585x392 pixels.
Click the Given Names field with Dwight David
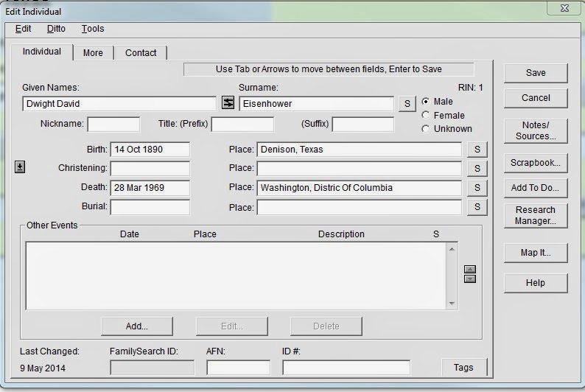[x=119, y=104]
